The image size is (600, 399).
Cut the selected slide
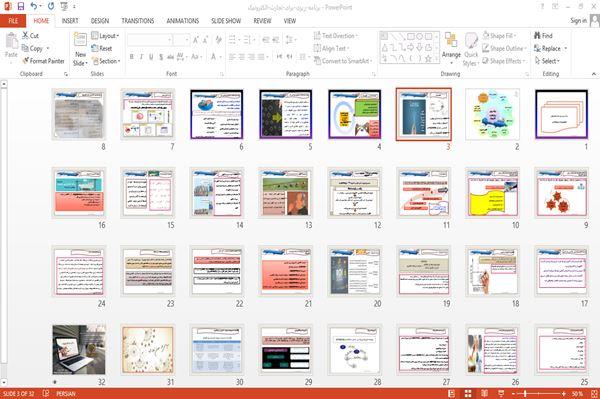[30, 36]
